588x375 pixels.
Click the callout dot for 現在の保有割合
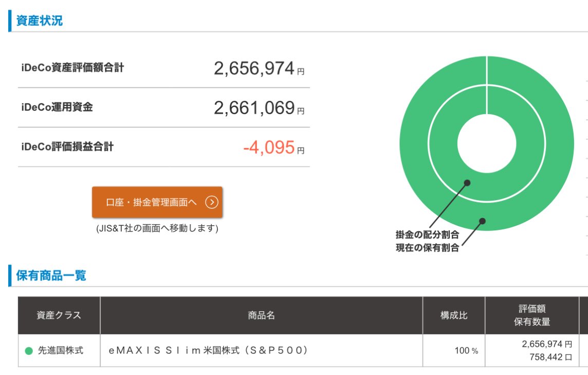[482, 220]
